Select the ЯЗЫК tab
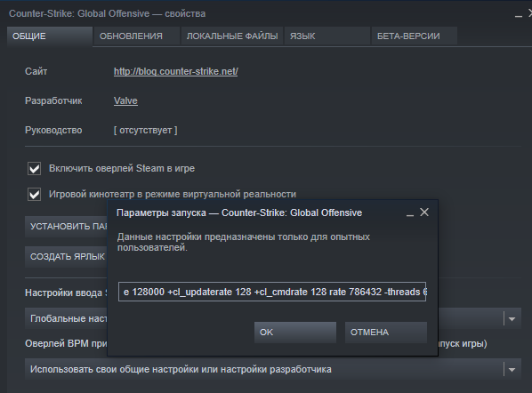The height and width of the screenshot is (393, 532). pos(327,36)
